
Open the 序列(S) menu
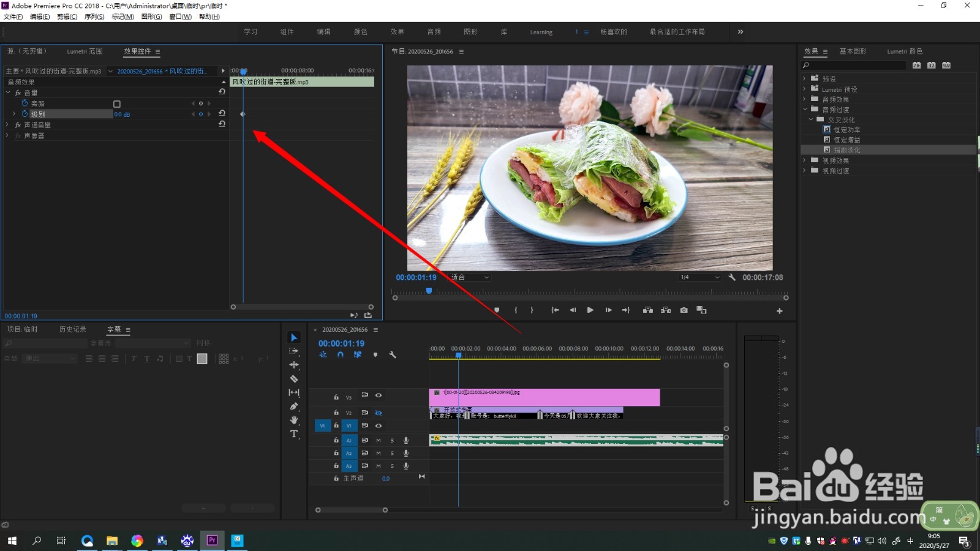[x=94, y=17]
